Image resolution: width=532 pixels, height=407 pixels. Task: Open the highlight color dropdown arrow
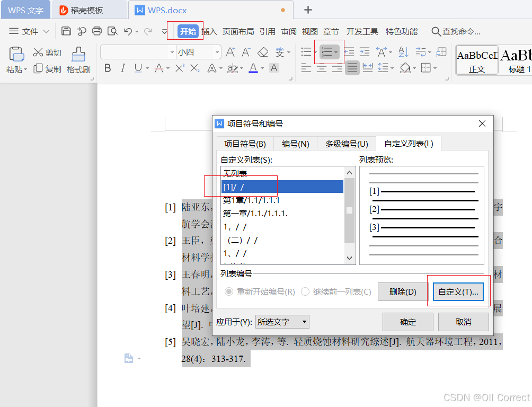pos(242,68)
